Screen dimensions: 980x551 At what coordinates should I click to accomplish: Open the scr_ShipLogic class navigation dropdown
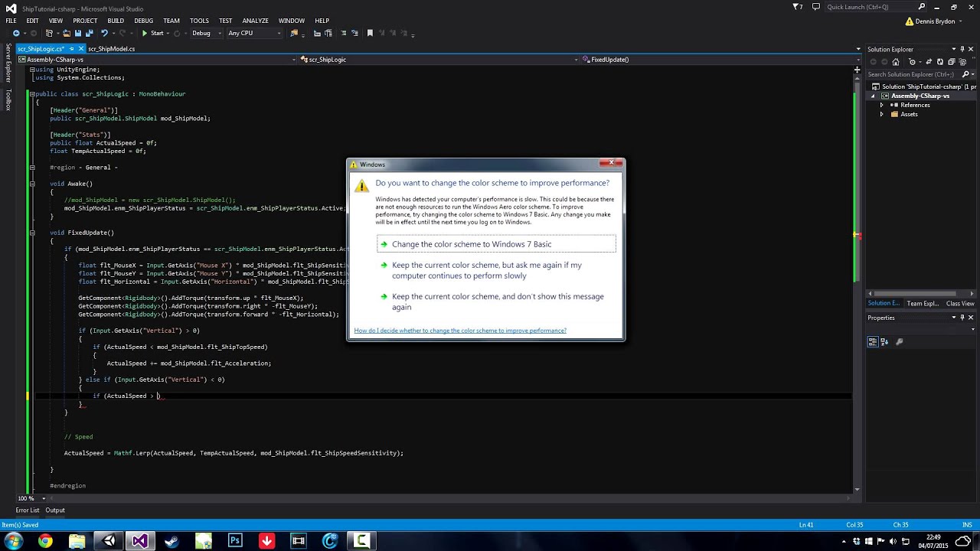[x=439, y=59]
